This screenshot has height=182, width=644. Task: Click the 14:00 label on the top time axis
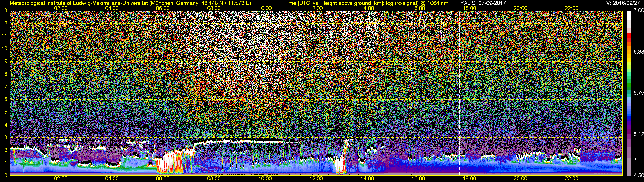[x=367, y=8]
